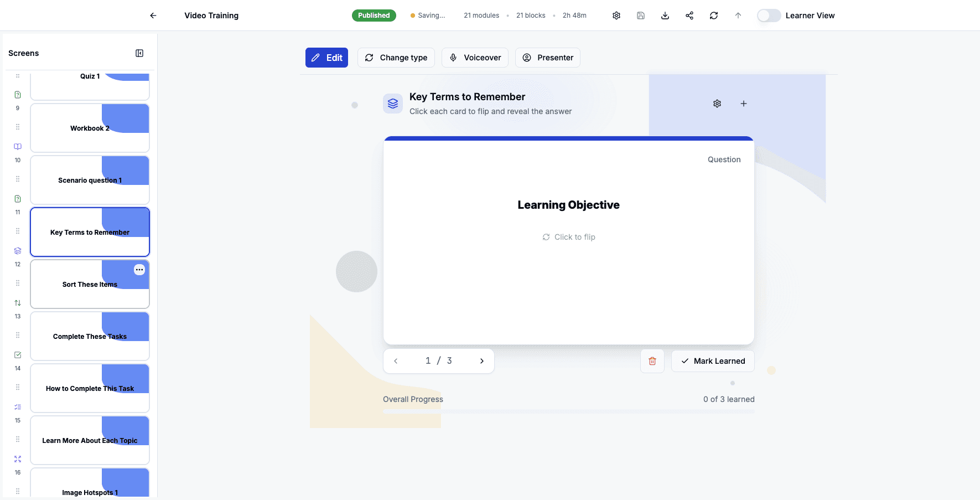The width and height of the screenshot is (980, 500).
Task: Select the Complete These Tasks screen
Action: pyautogui.click(x=90, y=336)
